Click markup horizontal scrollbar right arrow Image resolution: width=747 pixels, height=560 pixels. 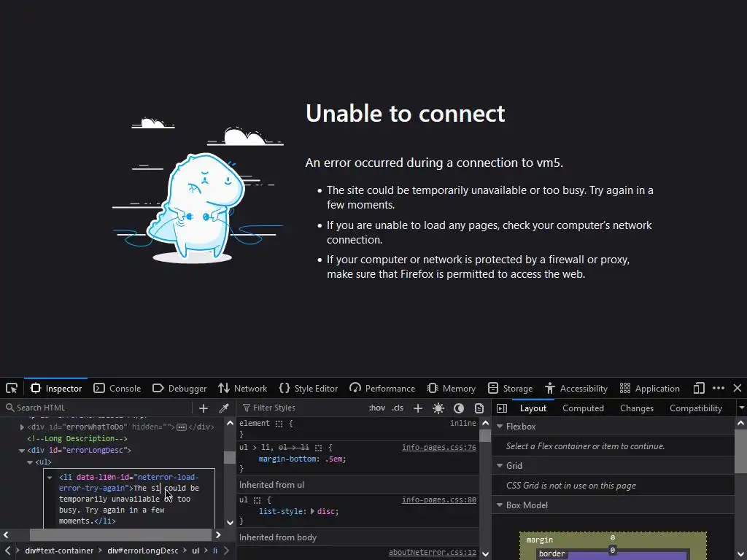coord(218,534)
